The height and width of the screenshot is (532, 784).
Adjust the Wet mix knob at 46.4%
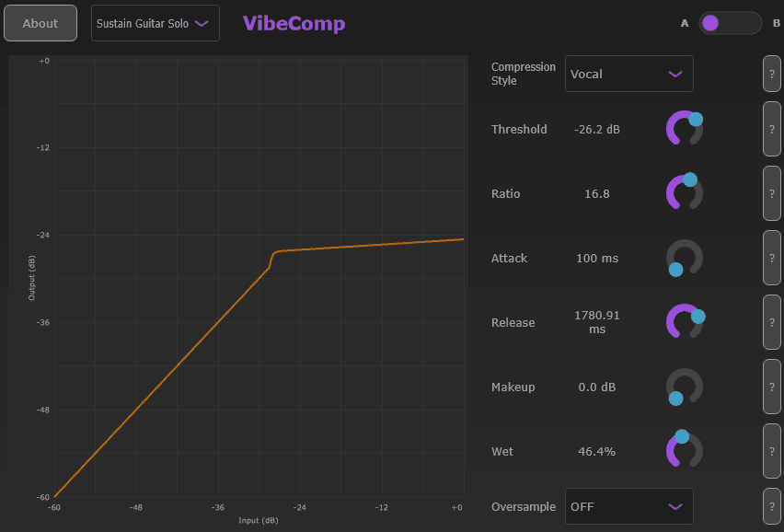pos(684,451)
